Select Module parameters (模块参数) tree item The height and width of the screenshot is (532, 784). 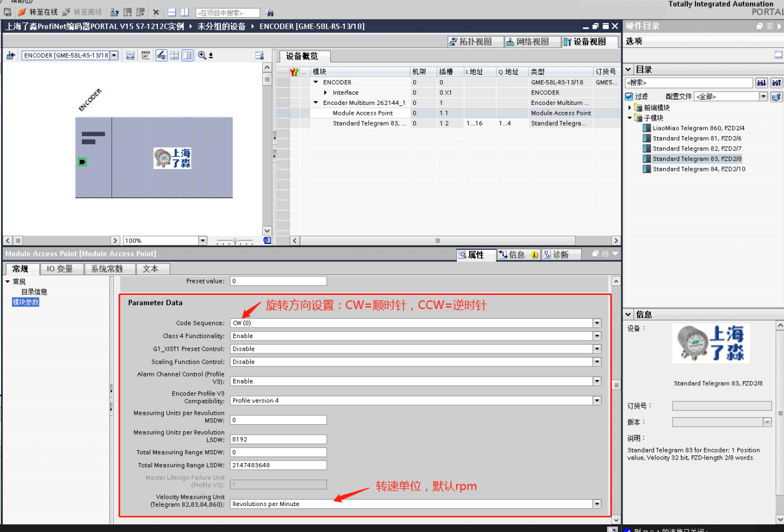(26, 302)
